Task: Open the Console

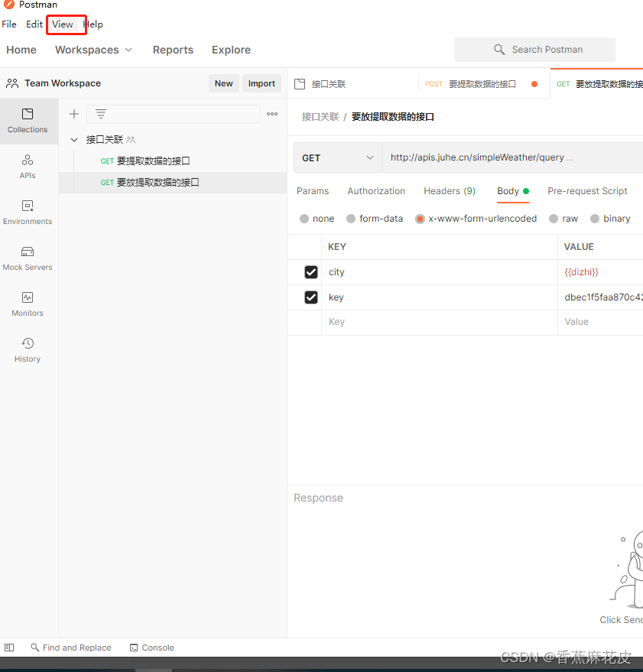Action: tap(152, 648)
